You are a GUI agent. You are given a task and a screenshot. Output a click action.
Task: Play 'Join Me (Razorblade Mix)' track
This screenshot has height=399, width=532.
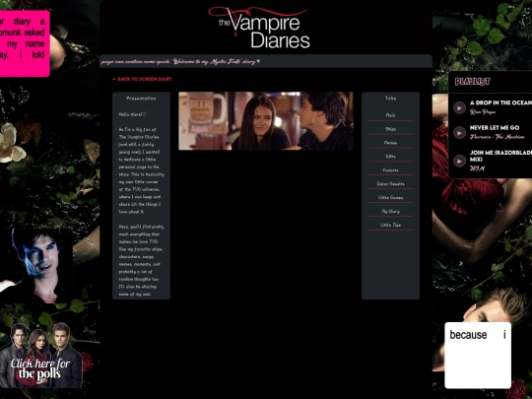click(459, 161)
